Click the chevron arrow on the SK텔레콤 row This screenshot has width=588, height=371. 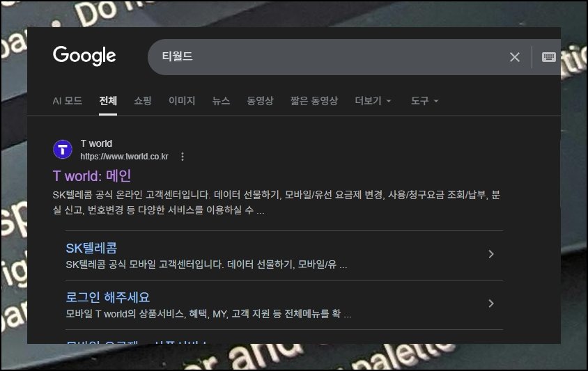(491, 254)
